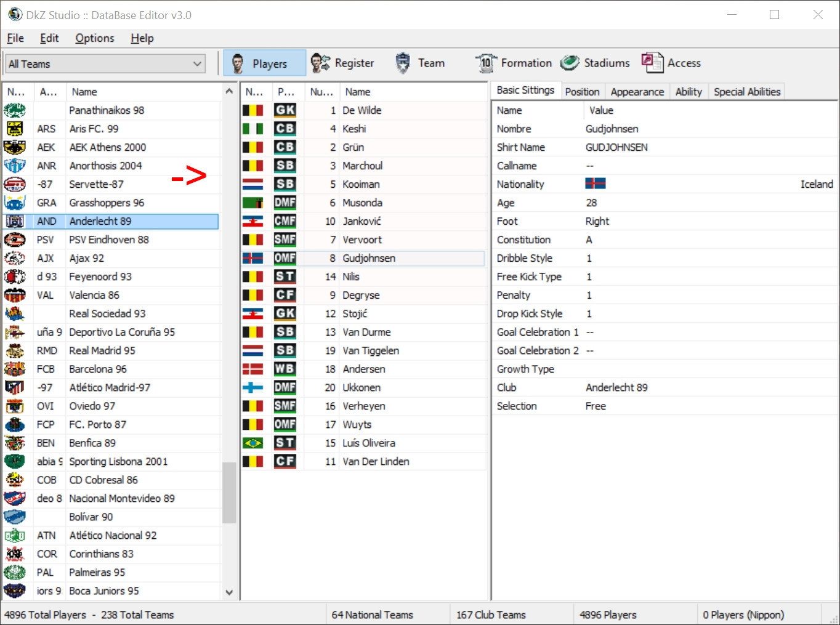Image resolution: width=840 pixels, height=625 pixels.
Task: Click the Finland flag next to Ukkonen
Action: (253, 387)
